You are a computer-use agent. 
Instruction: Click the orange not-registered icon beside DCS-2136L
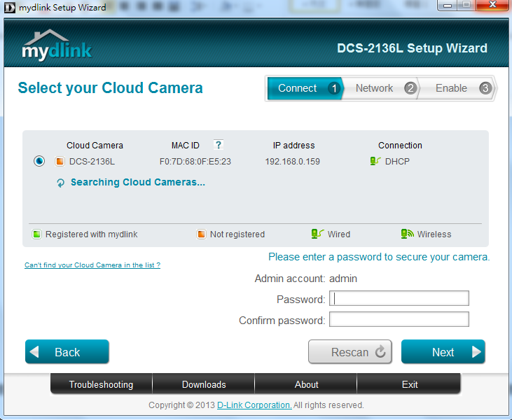(x=60, y=162)
